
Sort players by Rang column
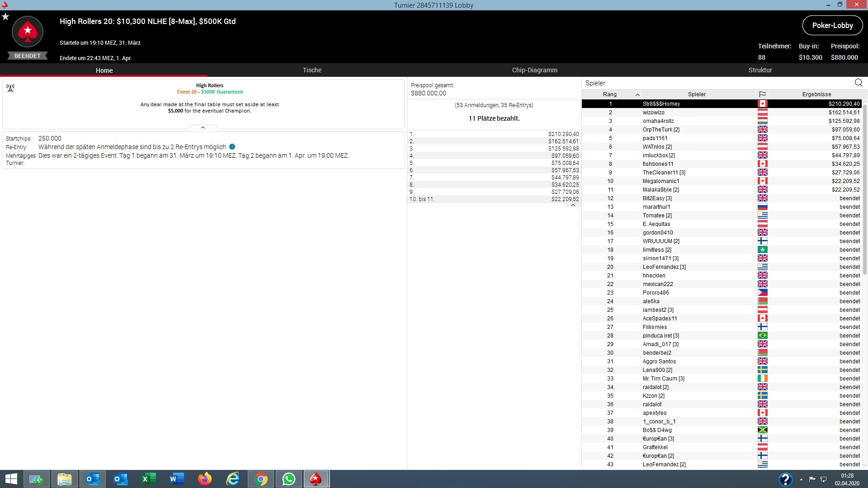[x=610, y=94]
